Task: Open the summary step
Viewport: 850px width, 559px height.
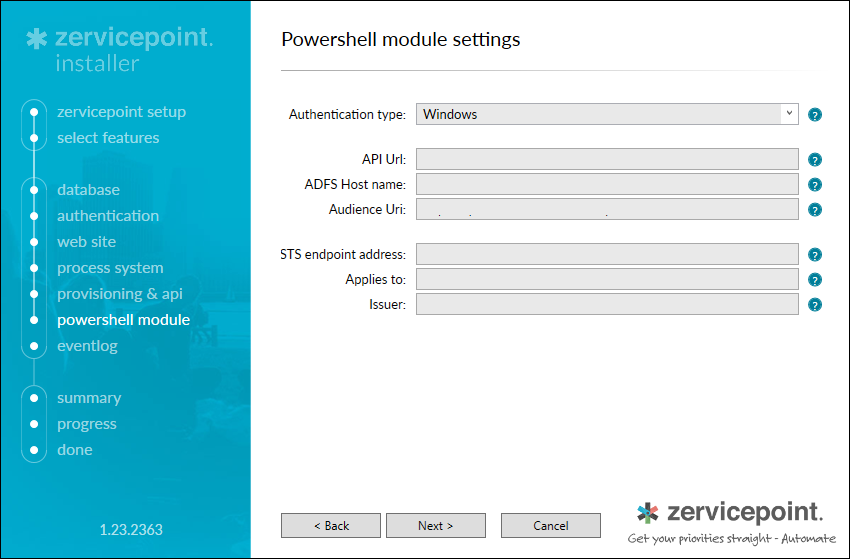Action: 89,398
